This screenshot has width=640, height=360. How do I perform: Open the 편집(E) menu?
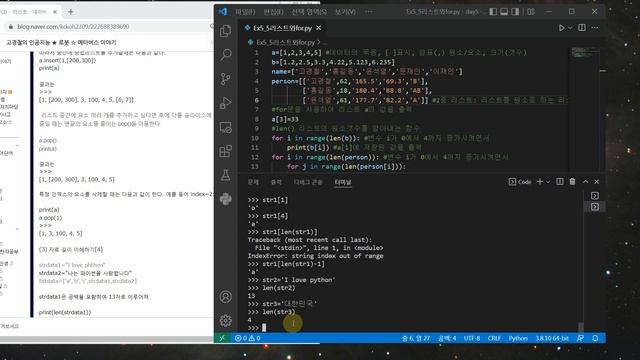[273, 12]
